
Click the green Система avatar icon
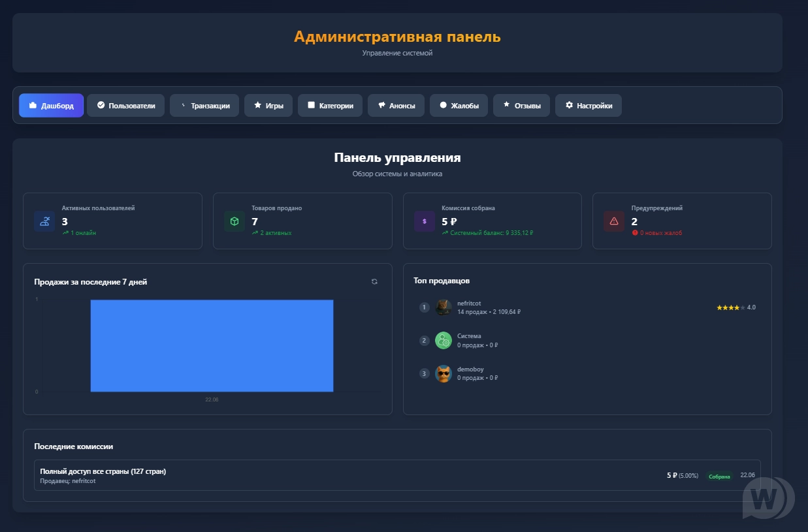pyautogui.click(x=444, y=340)
